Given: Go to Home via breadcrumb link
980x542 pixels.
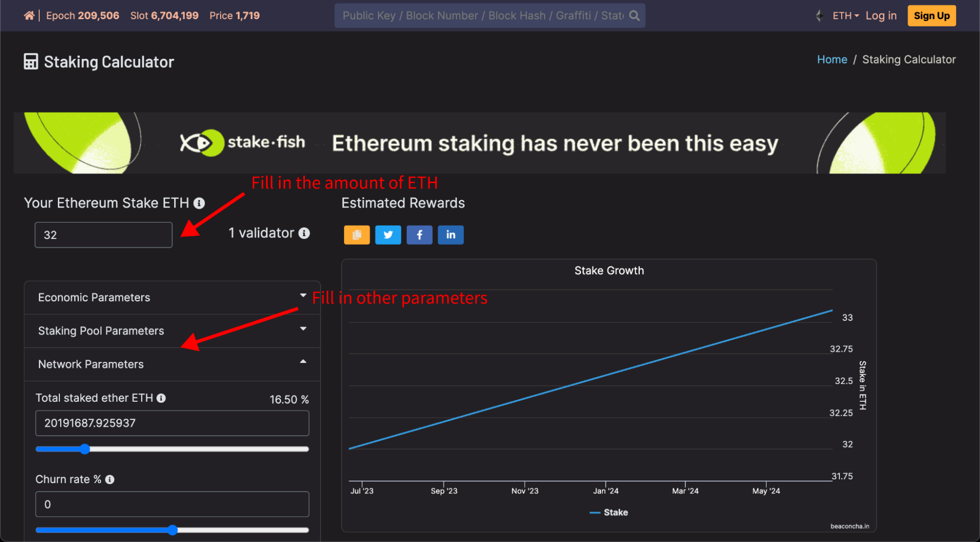Looking at the screenshot, I should pos(831,60).
